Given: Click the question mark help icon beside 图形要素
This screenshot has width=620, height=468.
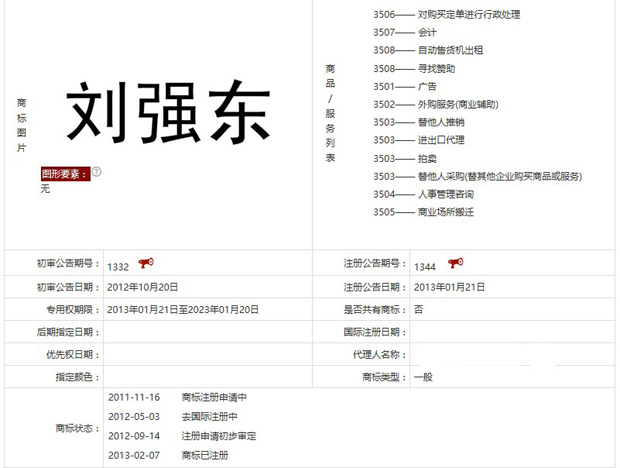Looking at the screenshot, I should pos(96,172).
